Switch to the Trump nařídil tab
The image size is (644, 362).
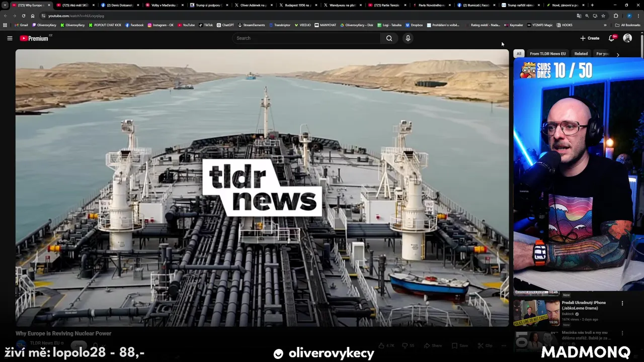521,5
